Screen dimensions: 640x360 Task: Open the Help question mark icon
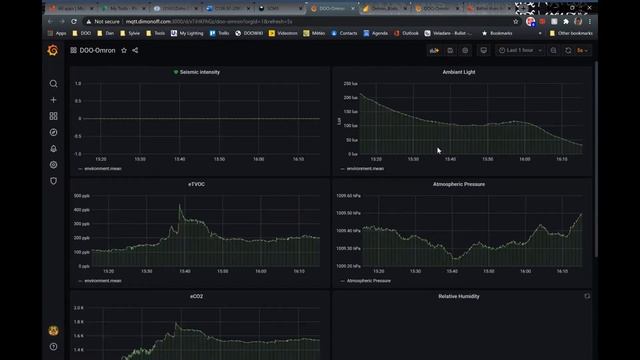[x=53, y=347]
